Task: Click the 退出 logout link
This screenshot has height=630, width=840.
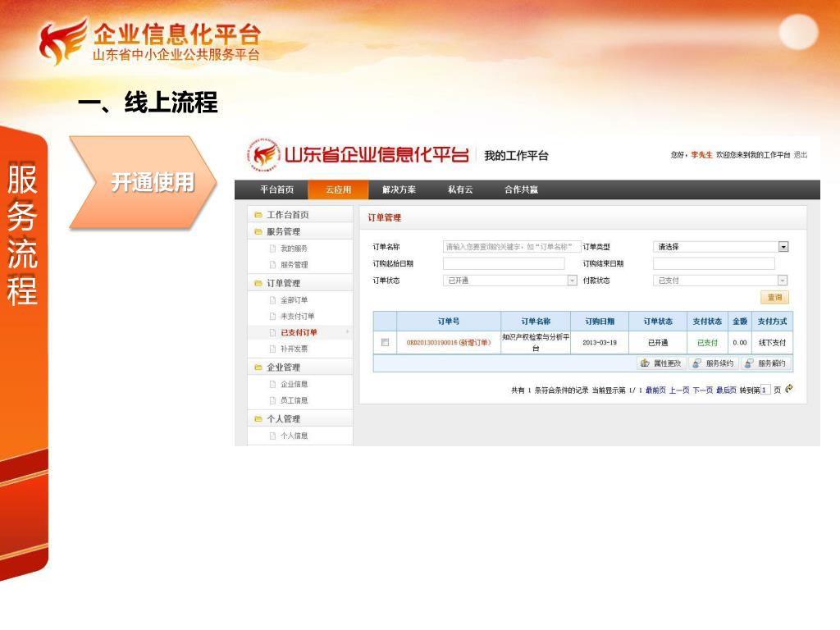Action: tap(801, 155)
